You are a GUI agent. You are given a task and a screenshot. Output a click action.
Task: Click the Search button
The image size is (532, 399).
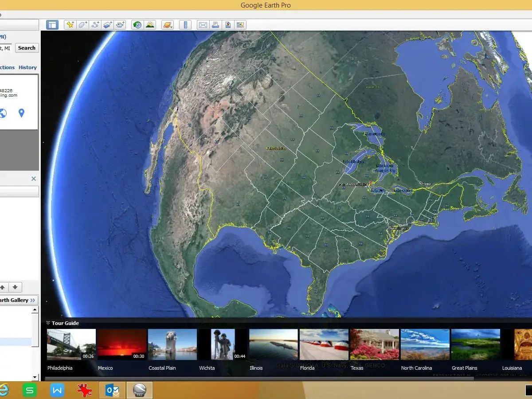coord(27,48)
